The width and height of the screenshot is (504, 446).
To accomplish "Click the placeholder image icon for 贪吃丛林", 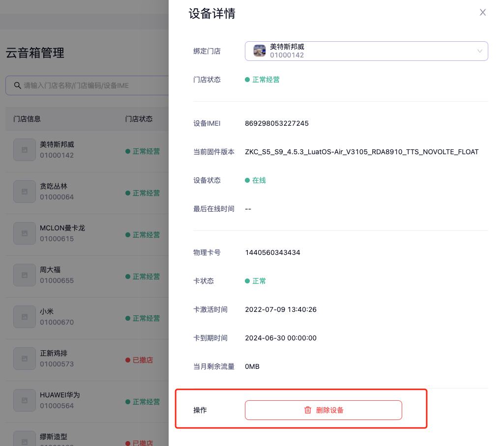I will pyautogui.click(x=24, y=192).
